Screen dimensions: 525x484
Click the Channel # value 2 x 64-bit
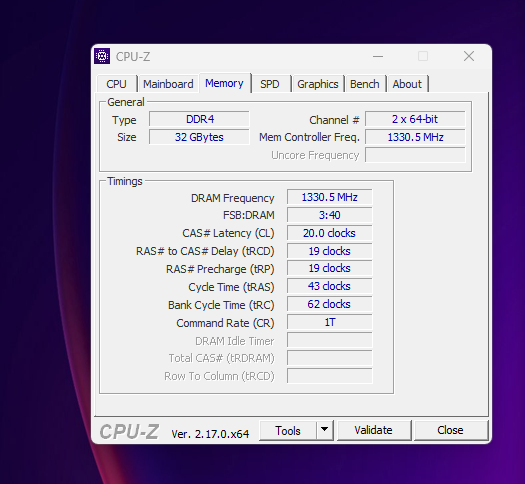pos(415,119)
